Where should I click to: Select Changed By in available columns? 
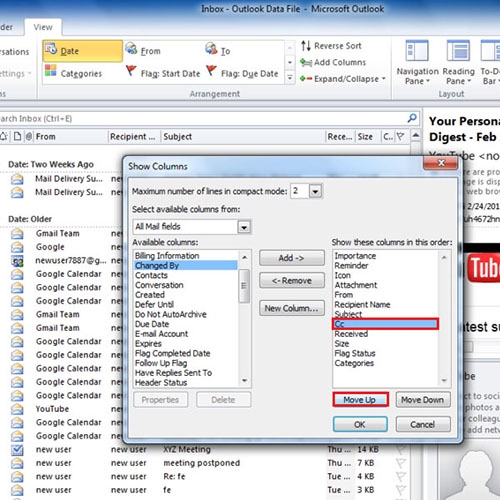click(x=186, y=265)
